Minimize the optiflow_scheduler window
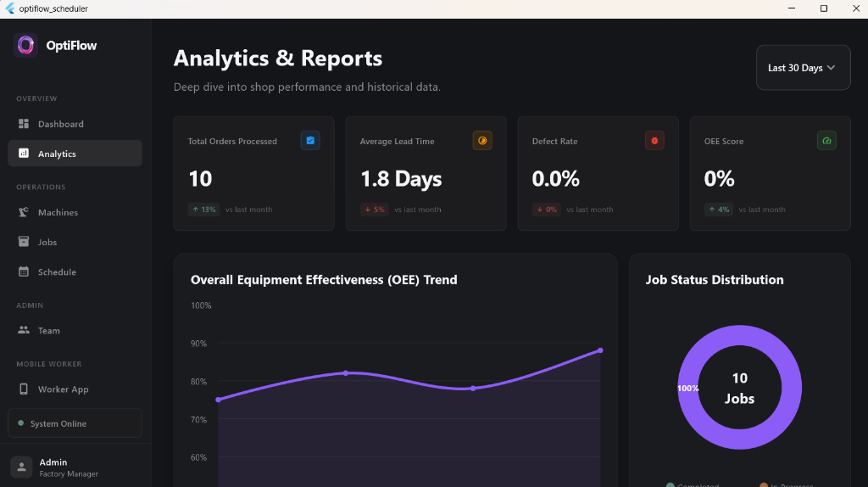868x487 pixels. (x=792, y=8)
